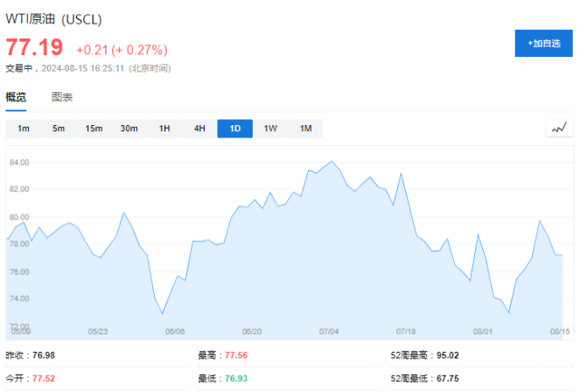The image size is (580, 392).
Task: Click the 08/01 date axis label
Action: (x=483, y=331)
